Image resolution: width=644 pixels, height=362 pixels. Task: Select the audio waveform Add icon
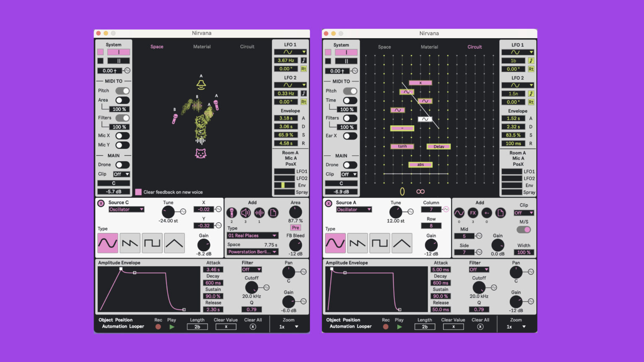[259, 213]
